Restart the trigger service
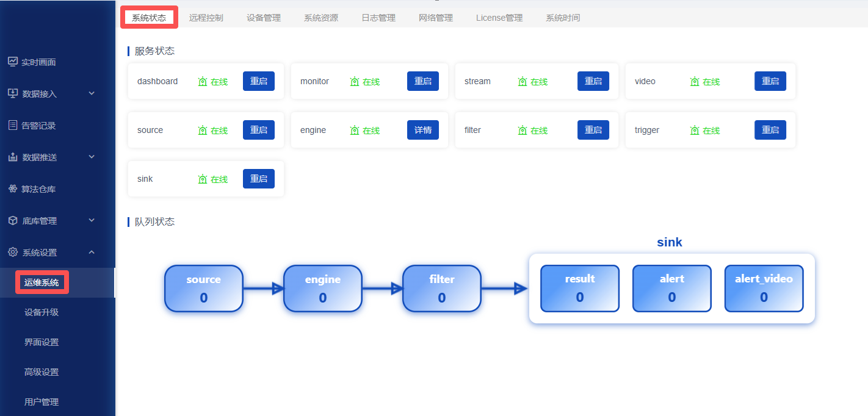The image size is (868, 416). coord(770,130)
